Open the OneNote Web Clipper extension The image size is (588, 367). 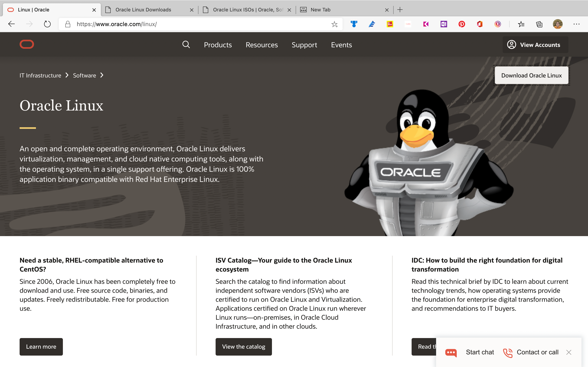[x=444, y=24]
